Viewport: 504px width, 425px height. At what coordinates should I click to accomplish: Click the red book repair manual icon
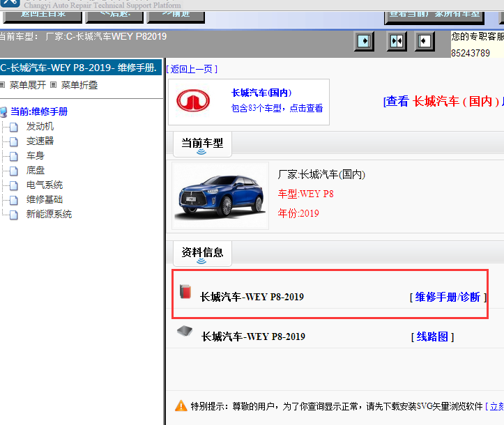[185, 291]
